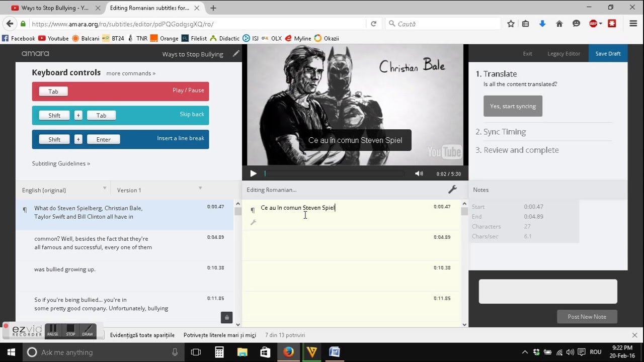Click the EZvid Pause button

(53, 330)
